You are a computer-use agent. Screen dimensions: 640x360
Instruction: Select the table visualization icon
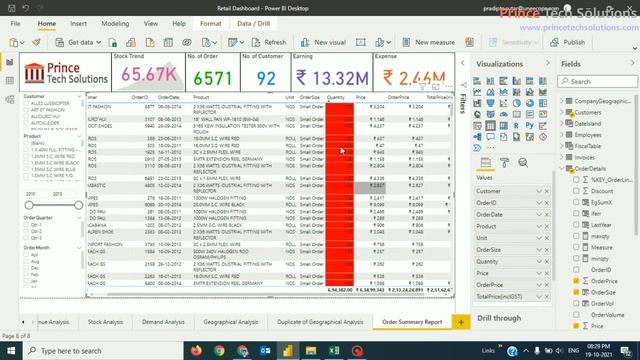[x=490, y=126]
